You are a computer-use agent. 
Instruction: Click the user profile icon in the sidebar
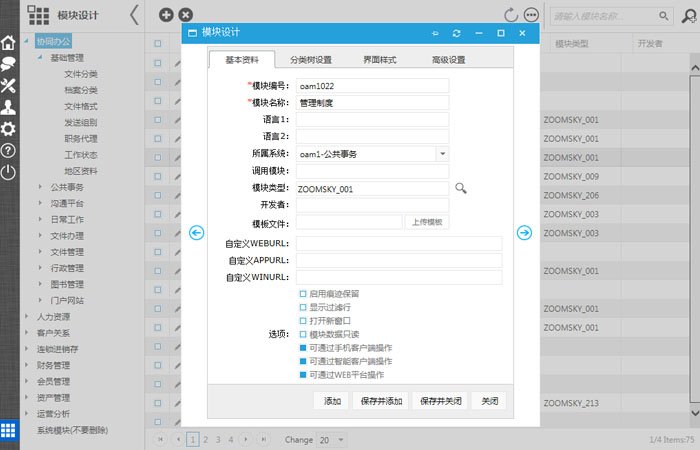point(8,107)
